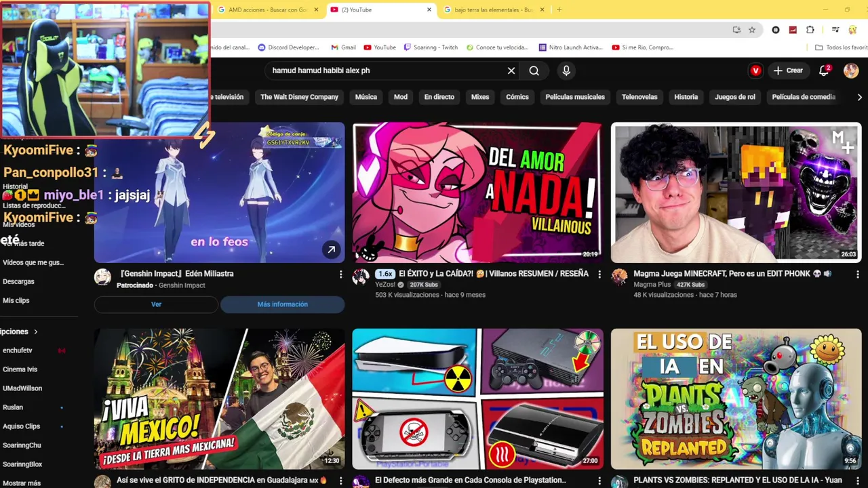Open more options for GRITO de INDEPENDENCIA video
The height and width of the screenshot is (488, 868).
pos(340,481)
